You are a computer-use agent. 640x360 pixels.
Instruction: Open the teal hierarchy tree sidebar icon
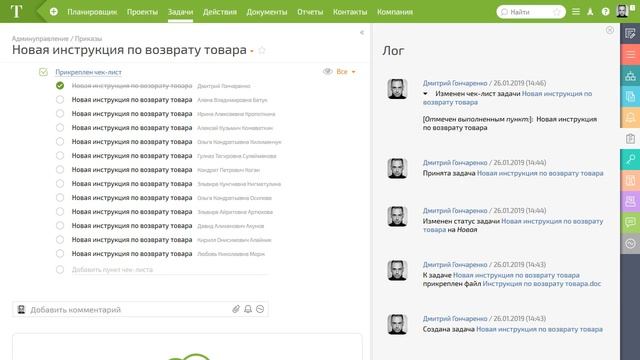click(x=630, y=76)
